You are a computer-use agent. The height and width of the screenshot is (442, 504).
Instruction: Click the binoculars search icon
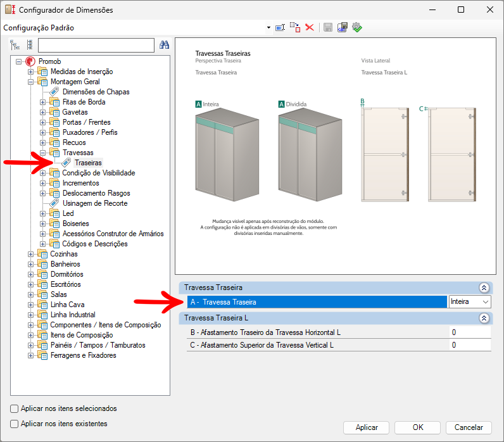coord(164,45)
